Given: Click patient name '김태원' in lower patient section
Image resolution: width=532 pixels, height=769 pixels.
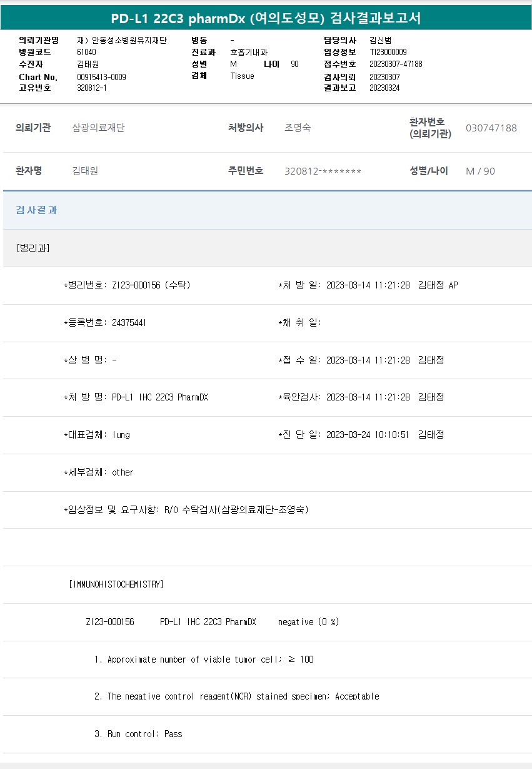Looking at the screenshot, I should click(85, 171).
